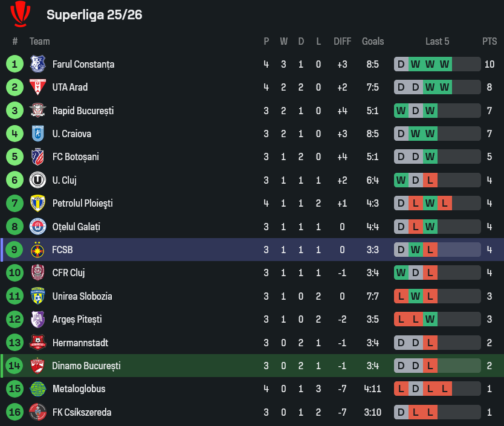Click the Metaloglobus club crest
This screenshot has width=504, height=426.
coord(37,389)
